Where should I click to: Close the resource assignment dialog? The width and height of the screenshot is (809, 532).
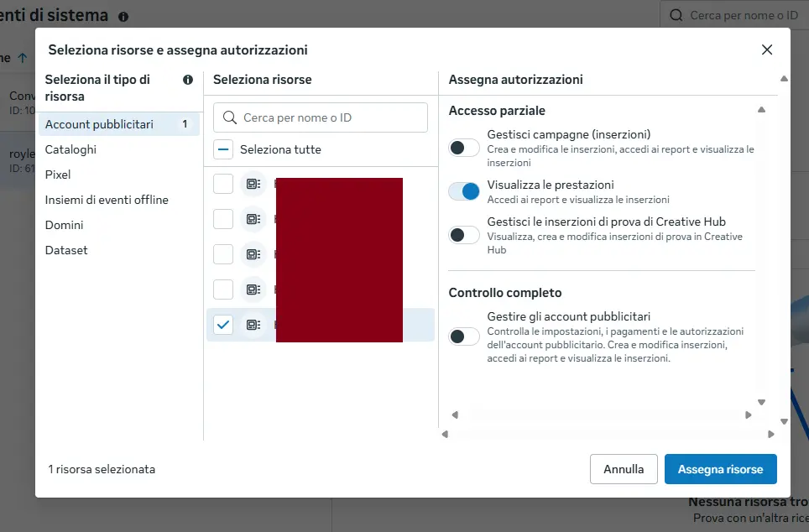767,50
